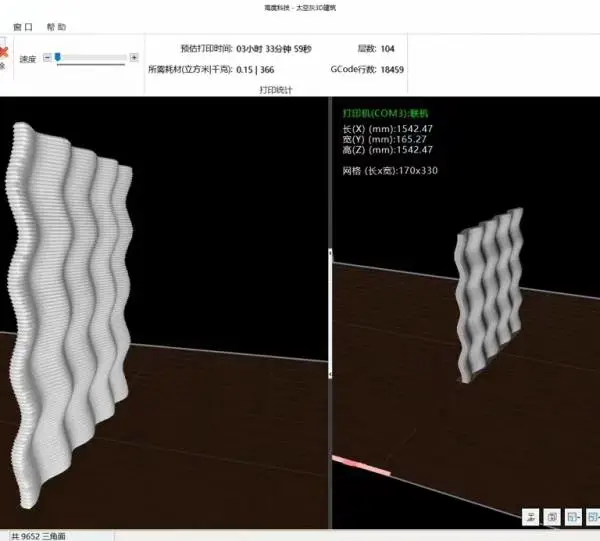600x541 pixels.
Task: Click the green 打印机(COM3) status text
Action: point(386,113)
